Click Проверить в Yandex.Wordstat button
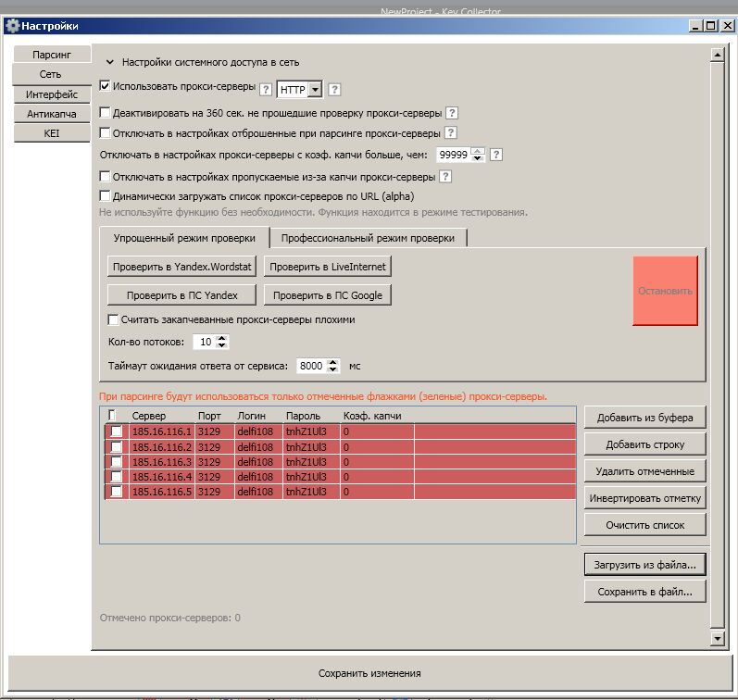This screenshot has height=700, width=738. point(181,267)
